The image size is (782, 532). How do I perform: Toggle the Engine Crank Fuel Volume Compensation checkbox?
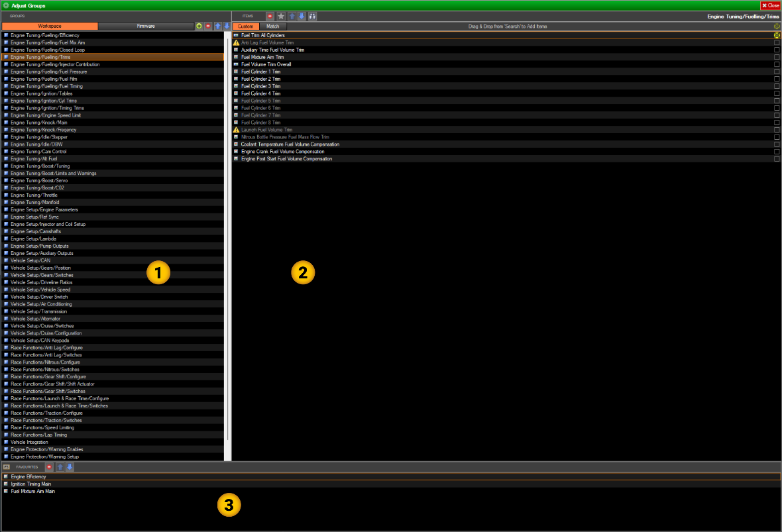pyautogui.click(x=777, y=152)
